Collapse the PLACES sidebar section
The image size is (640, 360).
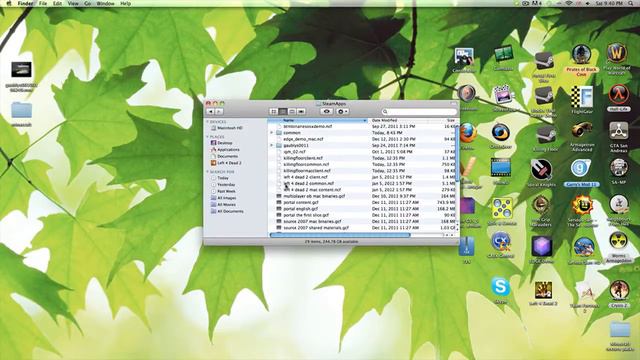click(208, 137)
